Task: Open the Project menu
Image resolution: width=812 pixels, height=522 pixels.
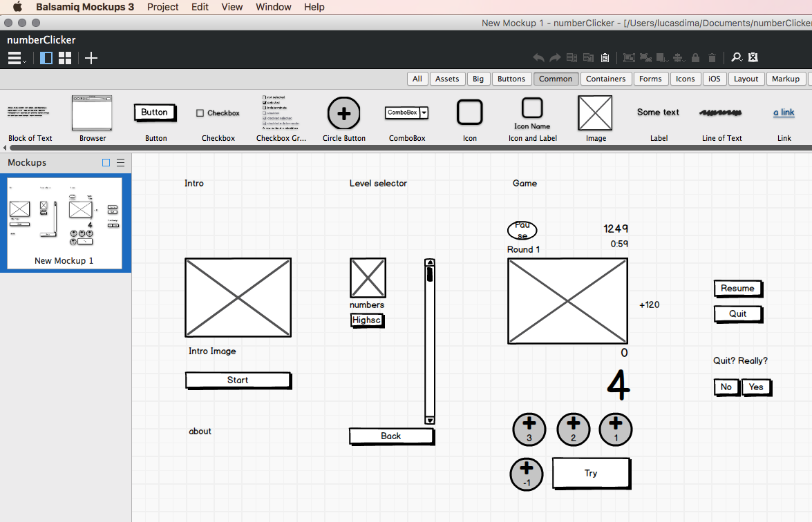Action: pos(162,7)
